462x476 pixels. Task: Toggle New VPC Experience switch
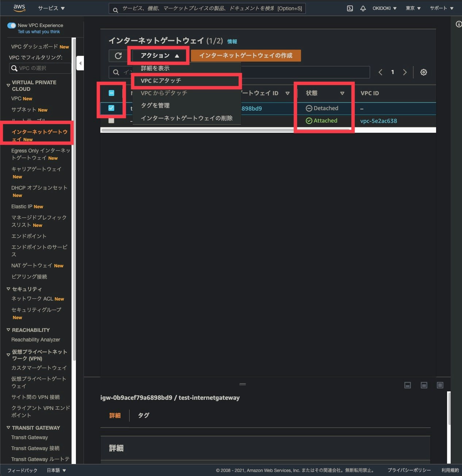coord(12,26)
